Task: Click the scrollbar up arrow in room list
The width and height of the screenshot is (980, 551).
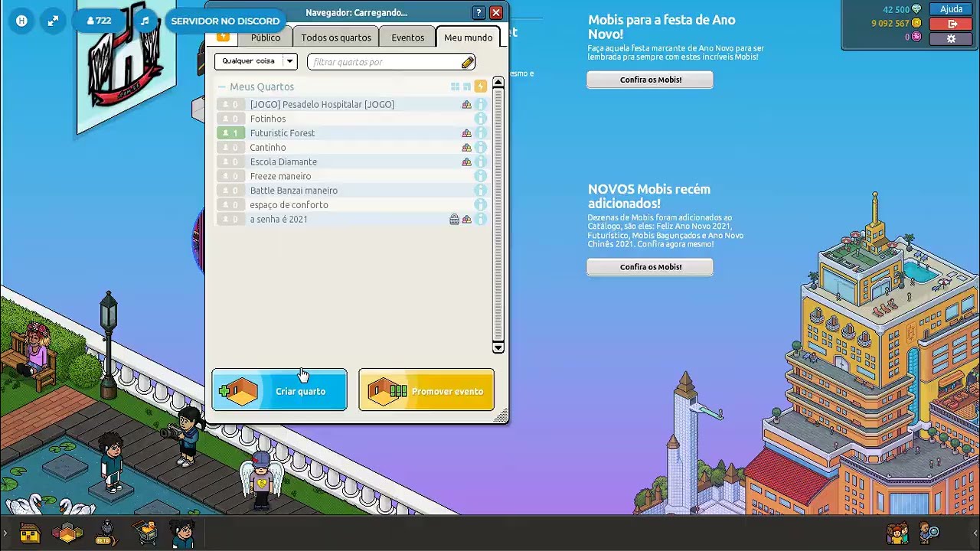Action: point(498,82)
